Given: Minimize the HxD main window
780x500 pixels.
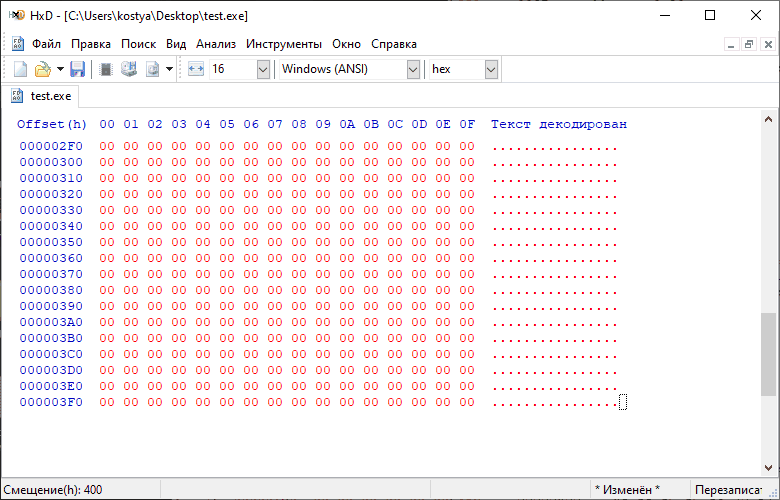Looking at the screenshot, I should point(665,15).
